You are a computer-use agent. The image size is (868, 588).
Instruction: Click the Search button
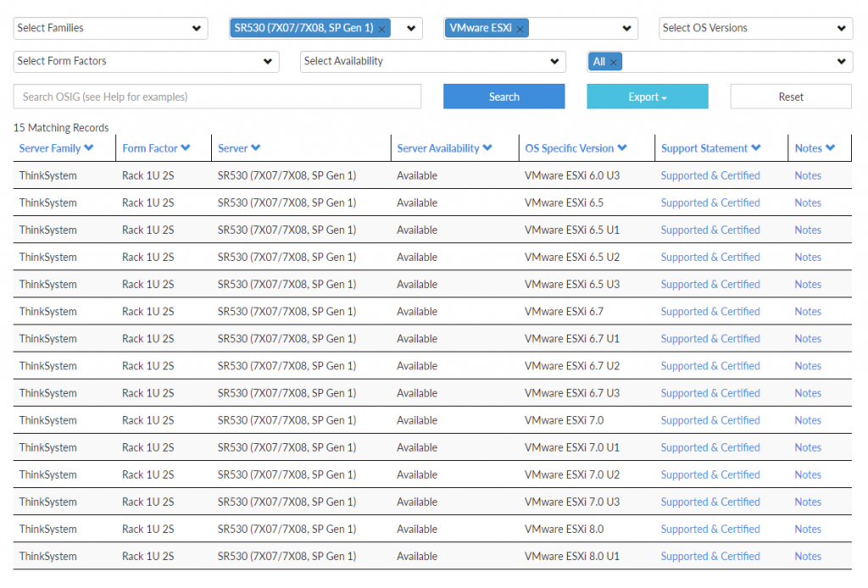click(504, 97)
